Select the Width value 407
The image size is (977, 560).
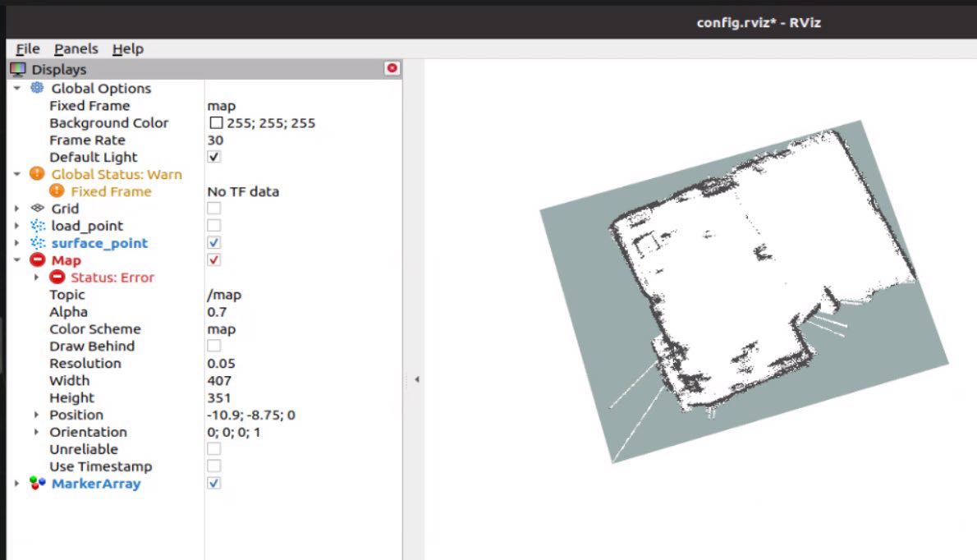click(219, 381)
